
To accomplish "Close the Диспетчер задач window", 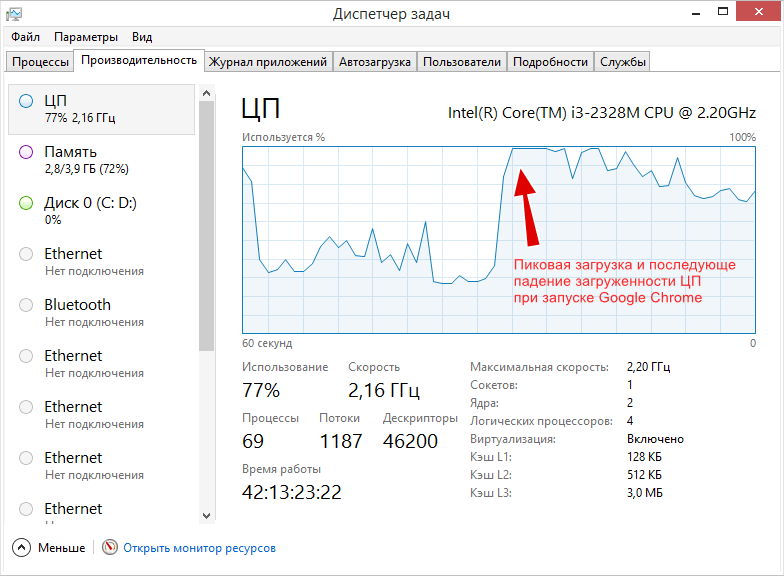I will (758, 11).
